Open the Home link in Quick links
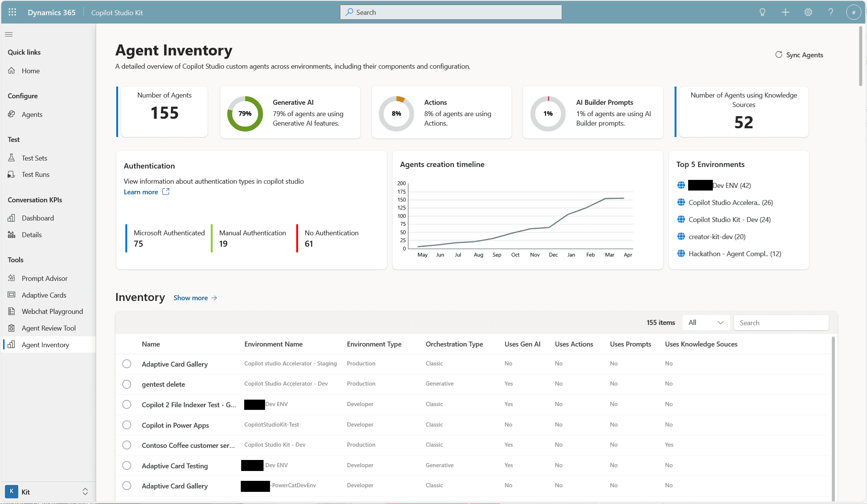 coord(31,71)
